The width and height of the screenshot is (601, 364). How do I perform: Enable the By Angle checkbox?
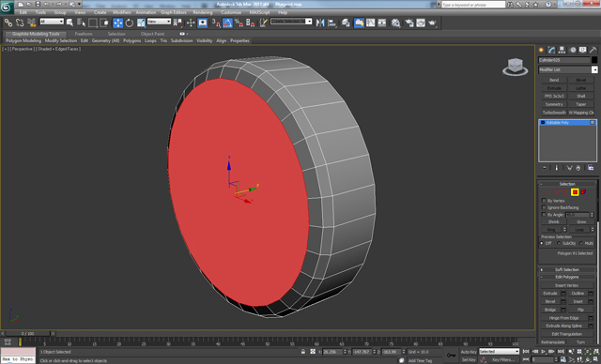pos(544,214)
